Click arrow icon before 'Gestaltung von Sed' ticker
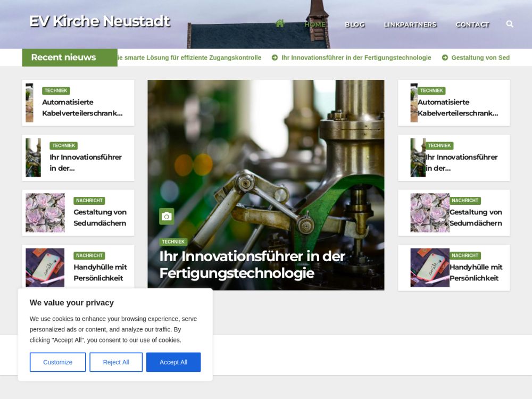This screenshot has height=399, width=532. tap(445, 57)
